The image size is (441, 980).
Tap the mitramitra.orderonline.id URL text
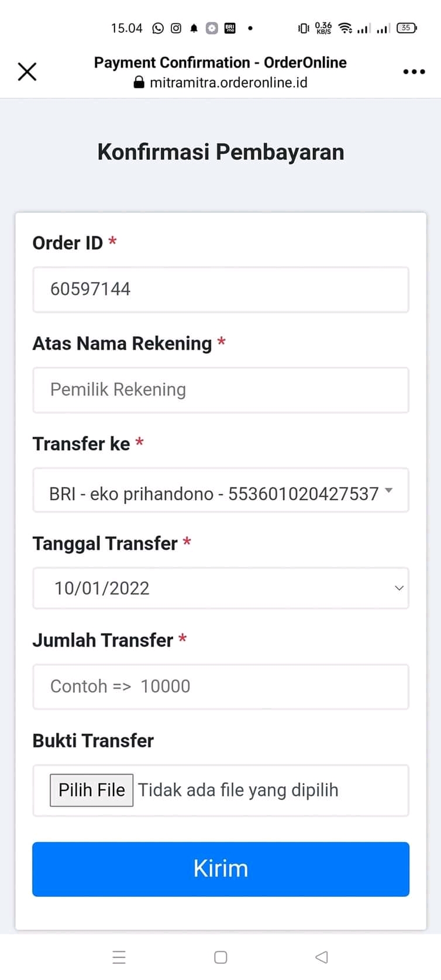(228, 82)
